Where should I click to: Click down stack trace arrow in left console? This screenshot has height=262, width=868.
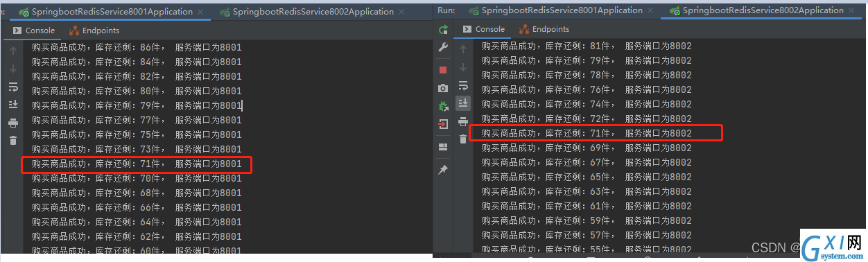pyautogui.click(x=12, y=68)
